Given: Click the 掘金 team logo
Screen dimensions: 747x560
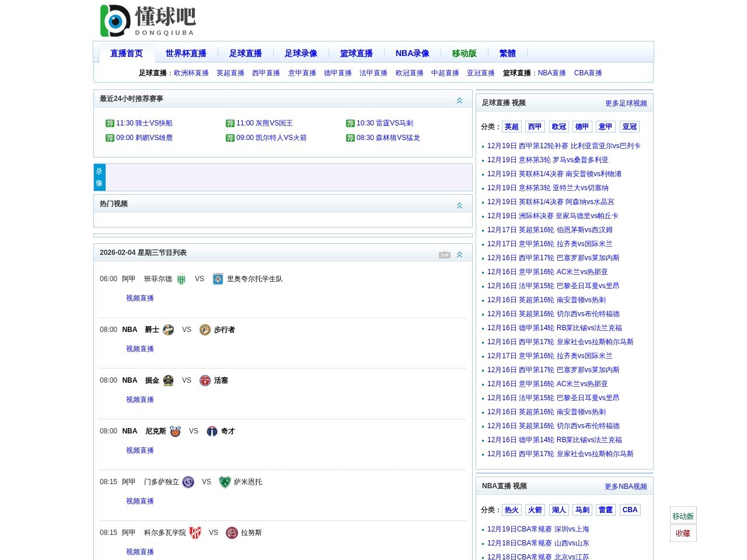Looking at the screenshot, I should pyautogui.click(x=168, y=380).
